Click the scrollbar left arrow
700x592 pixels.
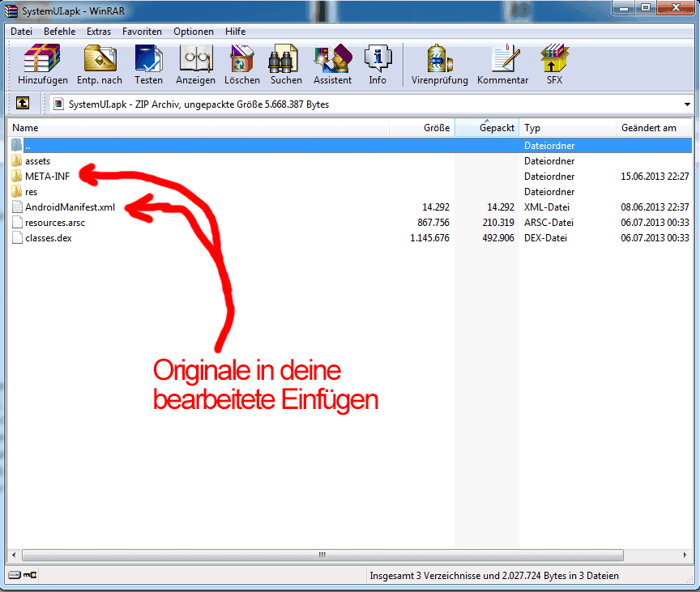pos(14,555)
